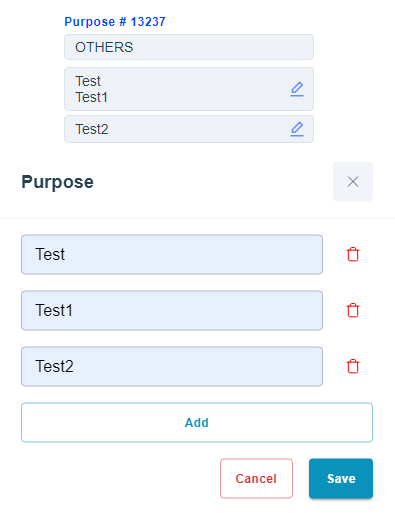Close the Purpose dialog with X
Image resolution: width=395 pixels, height=513 pixels.
point(353,182)
